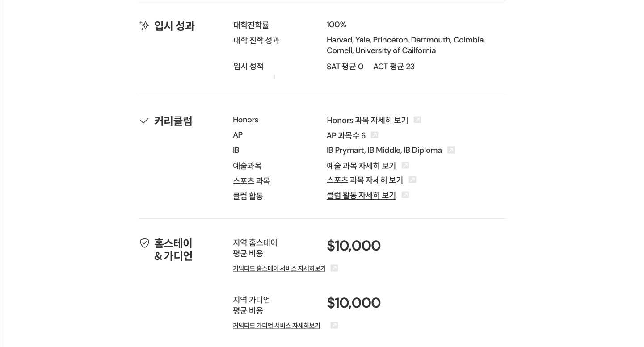Follow the 커넥티드 홈스테이 서비스 자세히보기 link

279,268
